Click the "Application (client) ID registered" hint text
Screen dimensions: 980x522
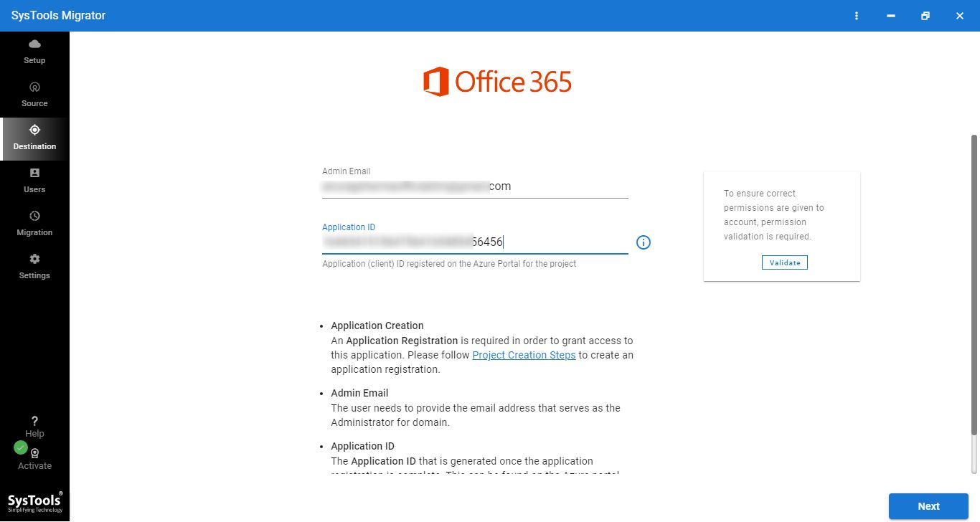(x=449, y=264)
